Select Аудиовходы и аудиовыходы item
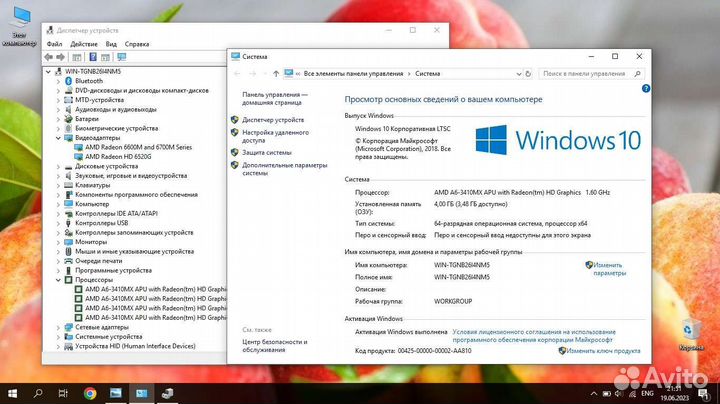Image resolution: width=720 pixels, height=404 pixels. click(x=116, y=109)
